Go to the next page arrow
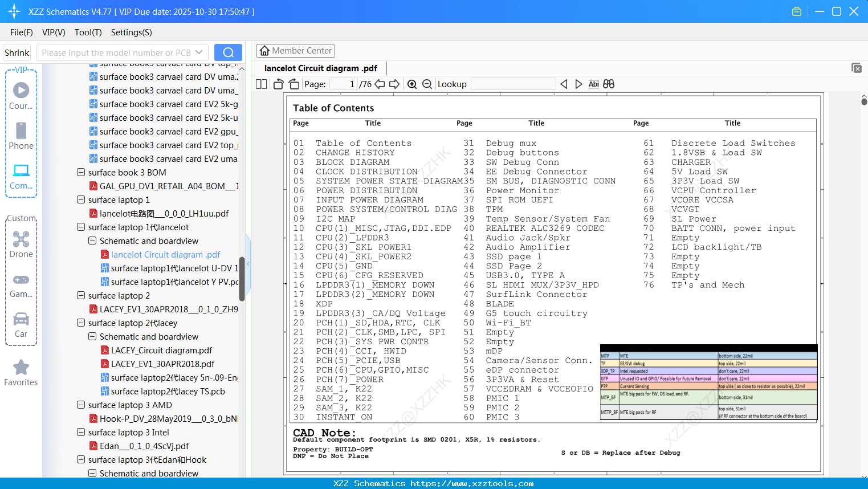The height and width of the screenshot is (489, 868). coord(394,84)
